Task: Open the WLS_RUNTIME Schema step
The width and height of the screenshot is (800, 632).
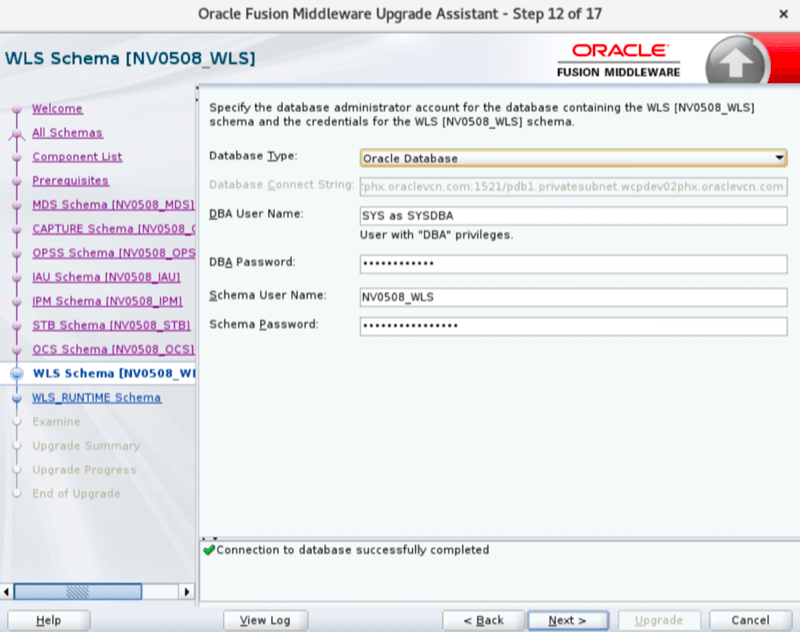Action: click(96, 397)
